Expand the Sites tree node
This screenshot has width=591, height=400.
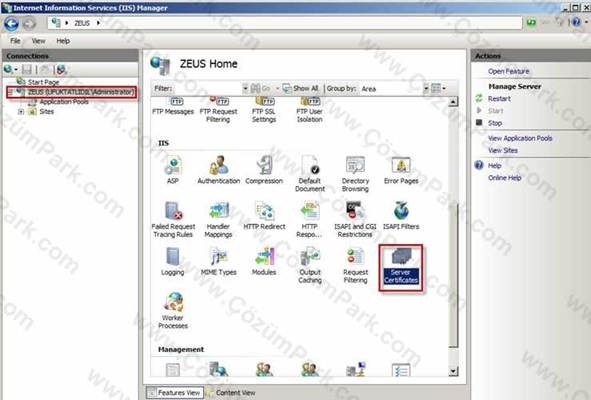21,112
